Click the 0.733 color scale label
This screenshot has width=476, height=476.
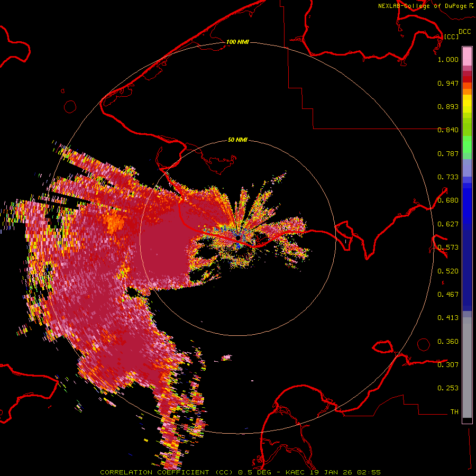(x=448, y=177)
